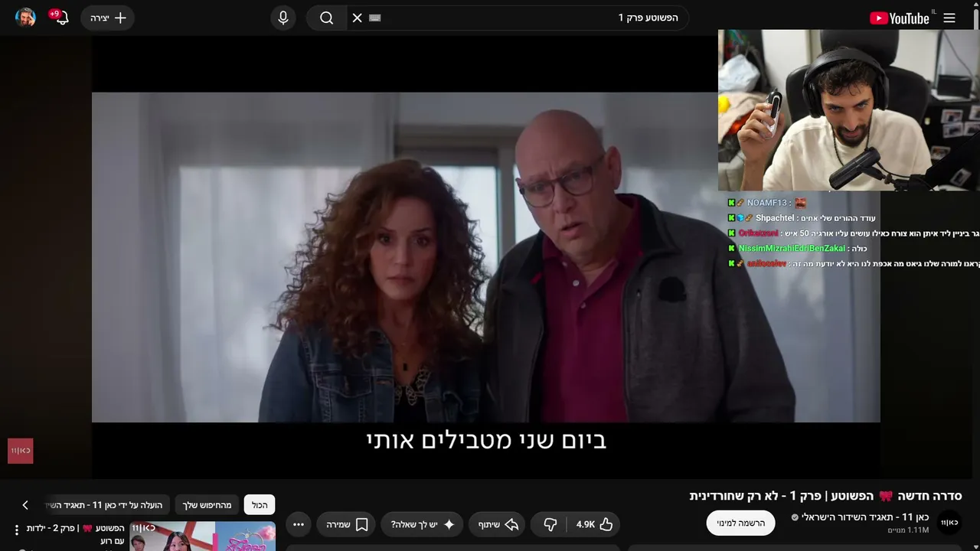Ask a question with יש לך שאלה?
The image size is (980, 551).
(x=422, y=524)
